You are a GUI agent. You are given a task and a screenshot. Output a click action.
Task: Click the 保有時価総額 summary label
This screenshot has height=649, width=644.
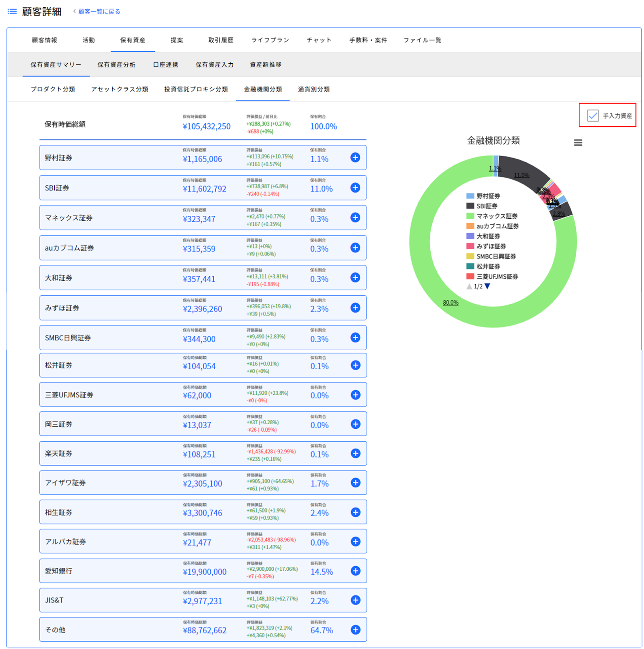(65, 124)
